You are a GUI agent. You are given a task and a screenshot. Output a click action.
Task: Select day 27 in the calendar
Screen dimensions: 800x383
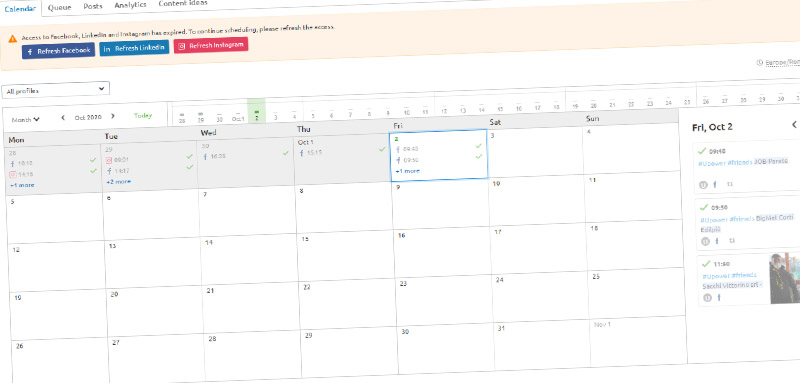pyautogui.click(x=158, y=360)
